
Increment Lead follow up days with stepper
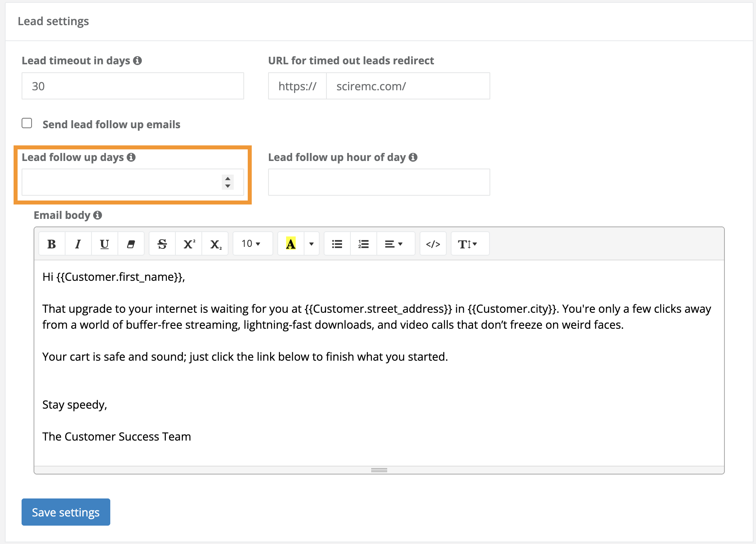(227, 179)
